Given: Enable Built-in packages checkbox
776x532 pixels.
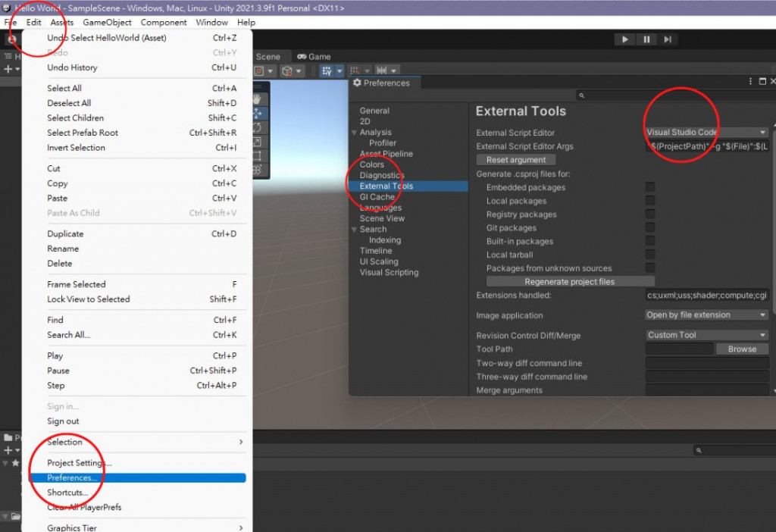Looking at the screenshot, I should [x=649, y=241].
